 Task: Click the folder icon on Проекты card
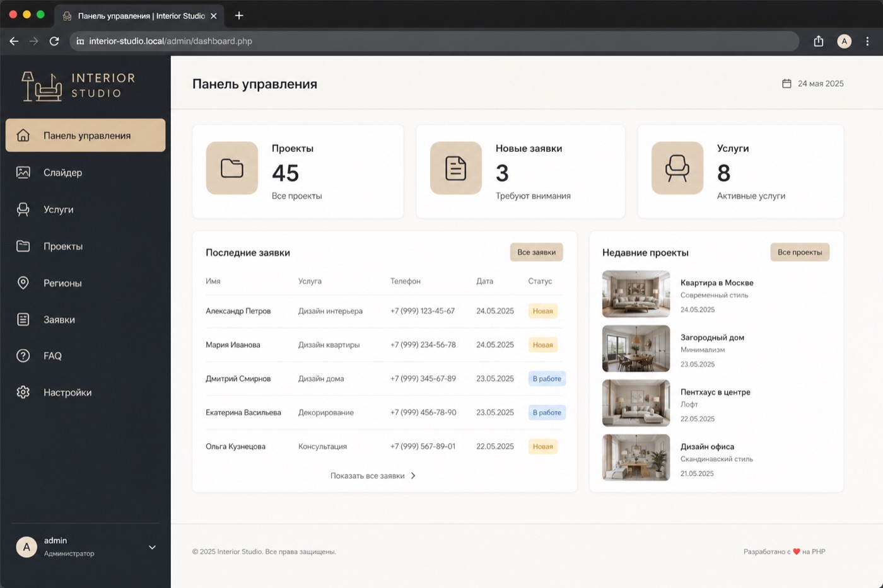point(232,168)
